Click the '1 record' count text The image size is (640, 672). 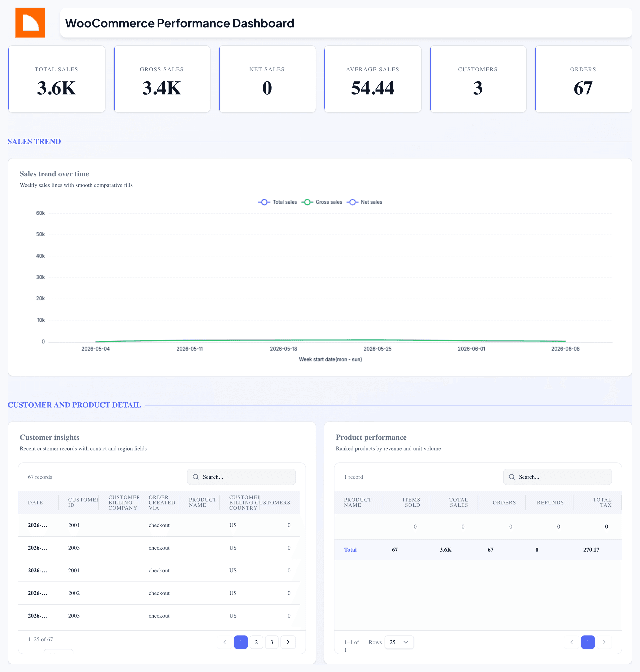[353, 477]
